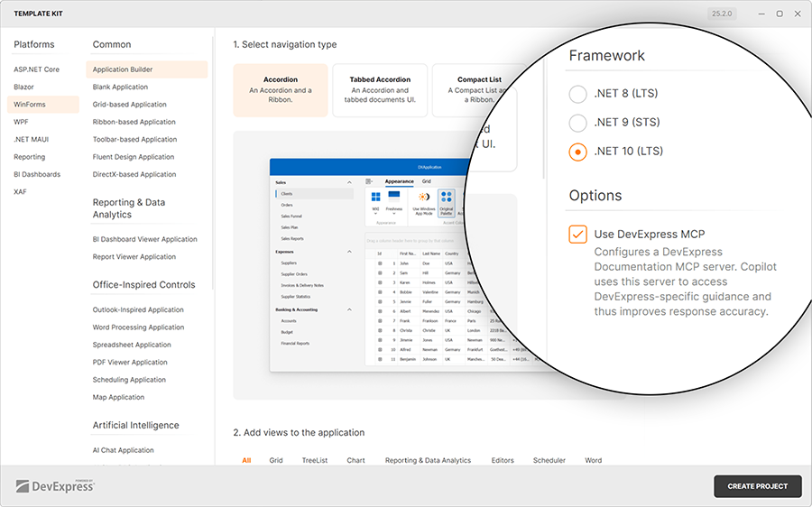Open Ribbon-based Application template
The height and width of the screenshot is (507, 812).
tap(134, 122)
